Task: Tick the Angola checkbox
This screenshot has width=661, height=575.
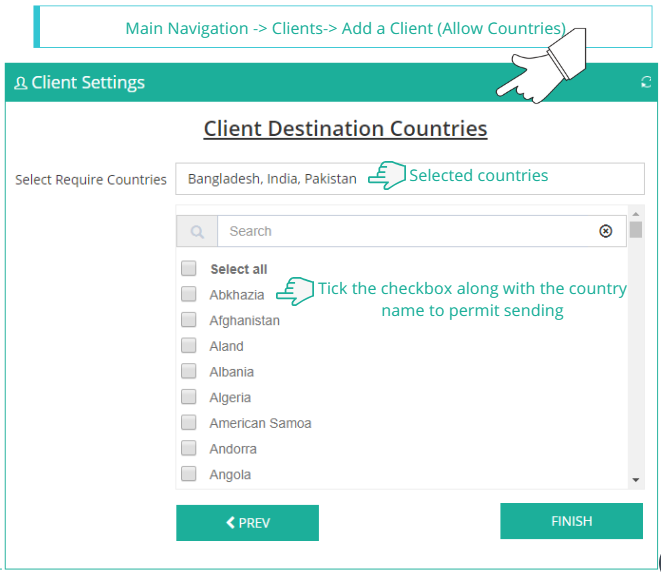Action: [x=188, y=474]
